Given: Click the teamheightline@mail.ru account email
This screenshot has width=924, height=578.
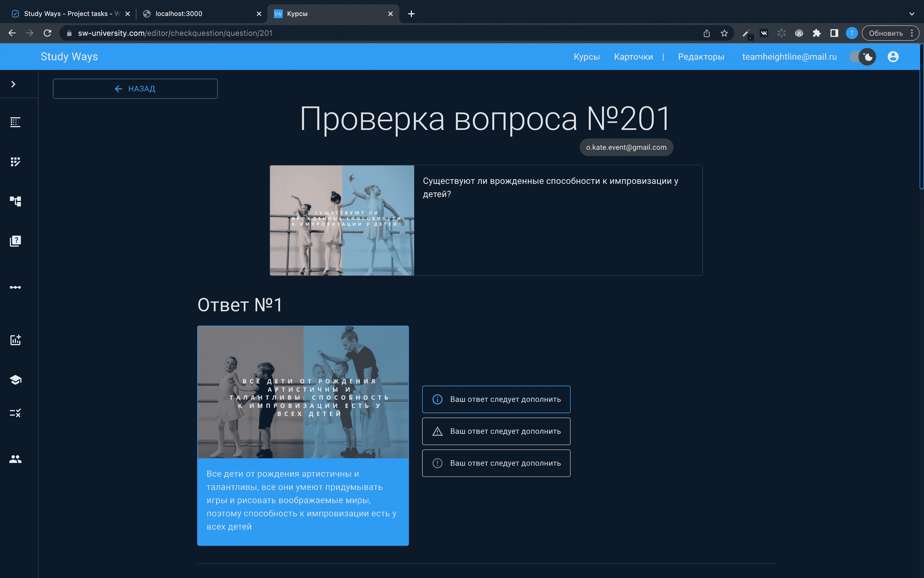Looking at the screenshot, I should (x=789, y=57).
